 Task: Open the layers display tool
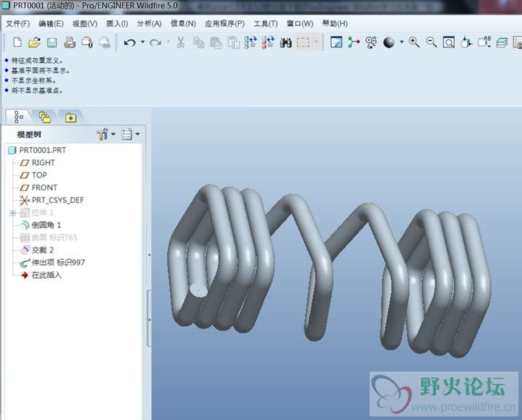coord(502,43)
